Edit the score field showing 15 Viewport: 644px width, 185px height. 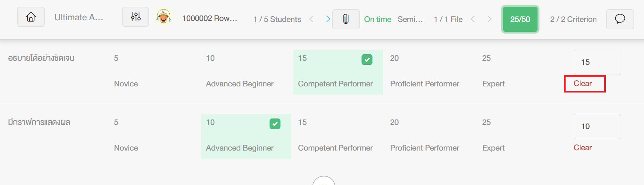[597, 62]
